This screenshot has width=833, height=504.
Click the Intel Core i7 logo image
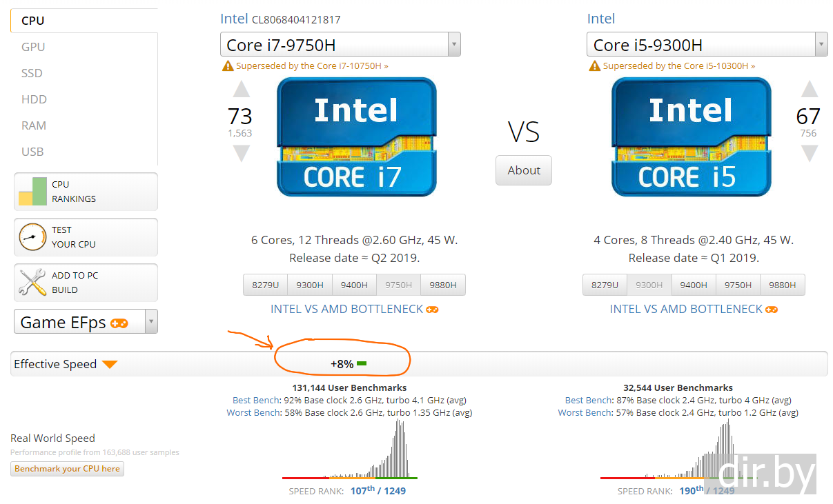click(x=356, y=137)
